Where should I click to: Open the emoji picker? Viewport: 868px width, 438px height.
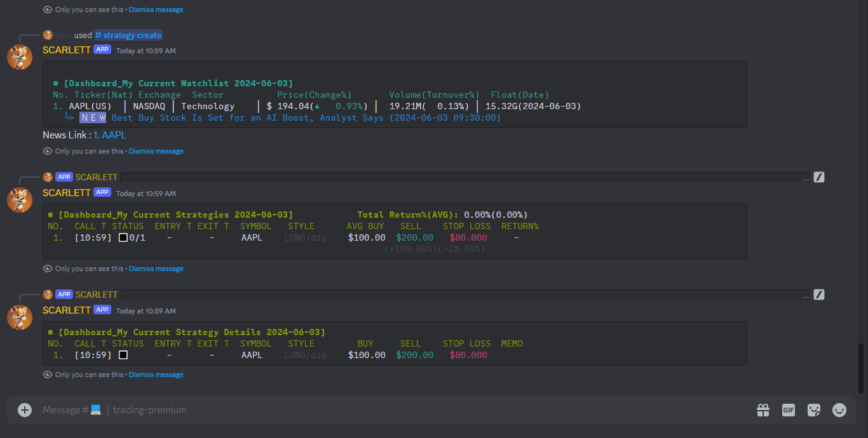[839, 410]
